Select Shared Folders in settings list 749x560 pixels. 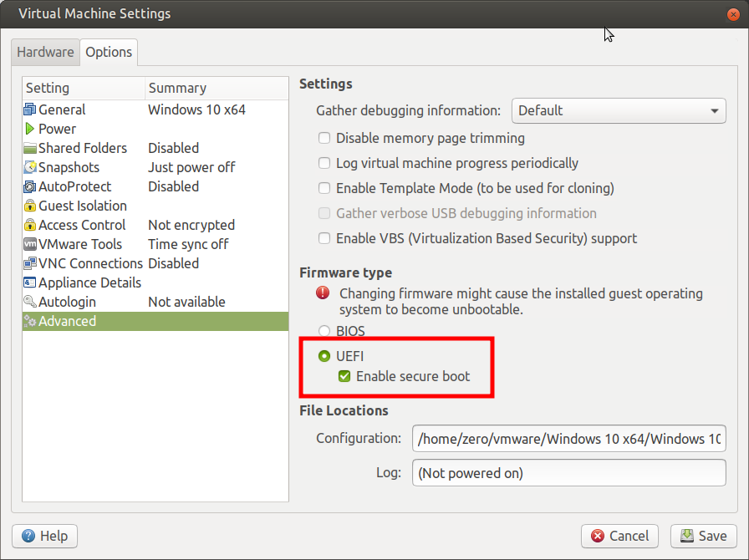[x=155, y=148]
